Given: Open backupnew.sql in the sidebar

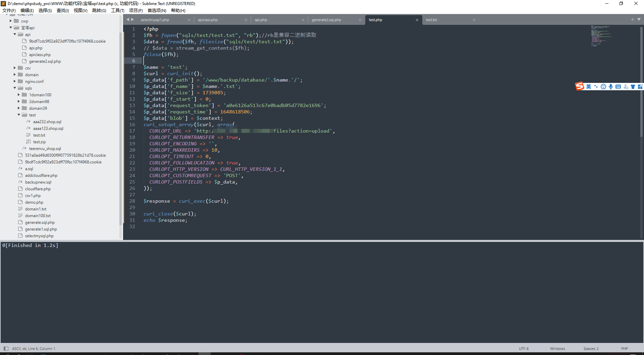Looking at the screenshot, I should pyautogui.click(x=38, y=182).
